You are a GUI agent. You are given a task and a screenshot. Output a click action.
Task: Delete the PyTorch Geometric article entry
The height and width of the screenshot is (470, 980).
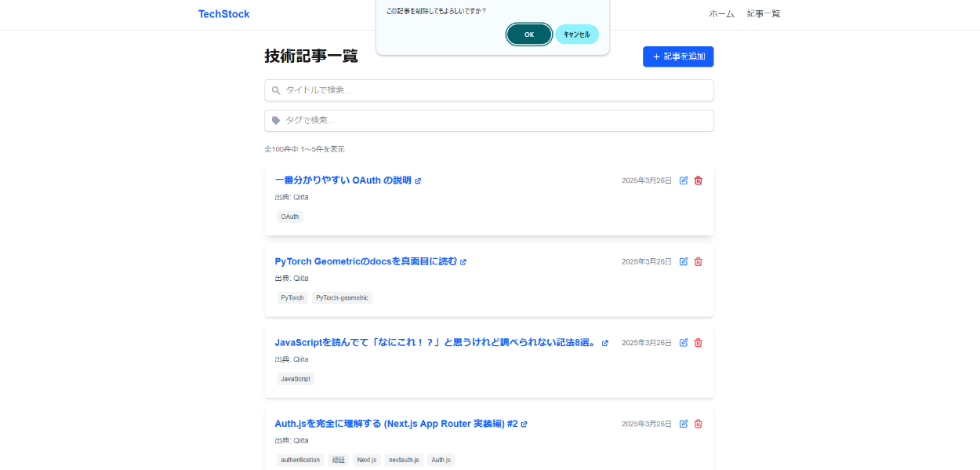[699, 261]
